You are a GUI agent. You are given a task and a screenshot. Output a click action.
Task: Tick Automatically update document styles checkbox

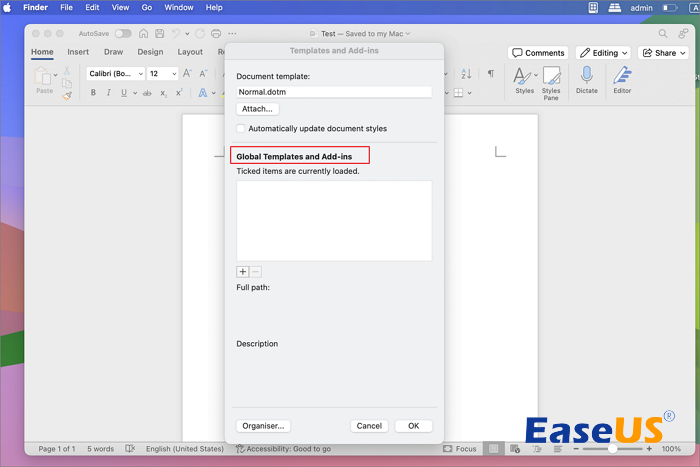click(241, 129)
